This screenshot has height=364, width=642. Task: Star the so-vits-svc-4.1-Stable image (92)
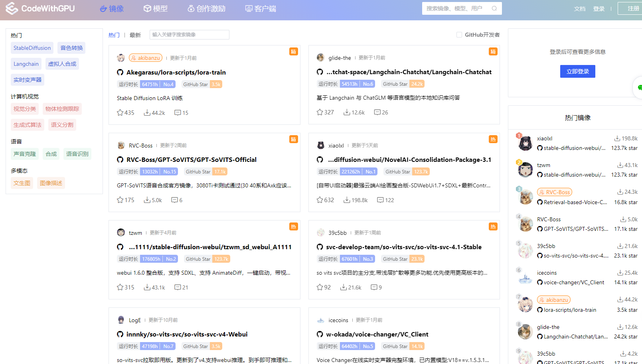click(320, 287)
